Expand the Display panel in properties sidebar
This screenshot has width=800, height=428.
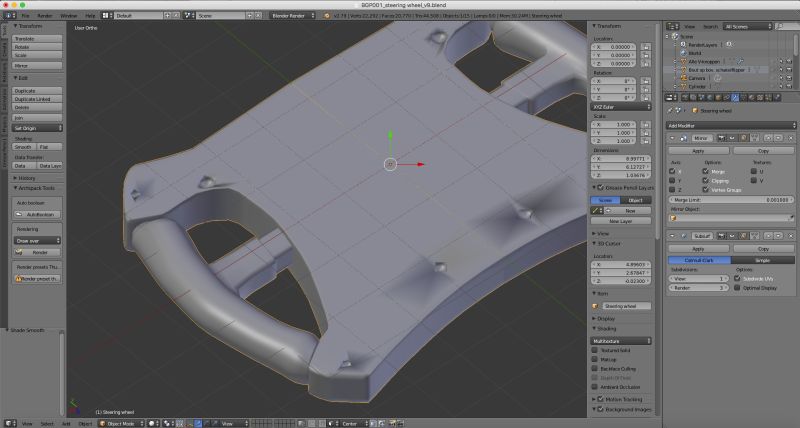(594, 318)
